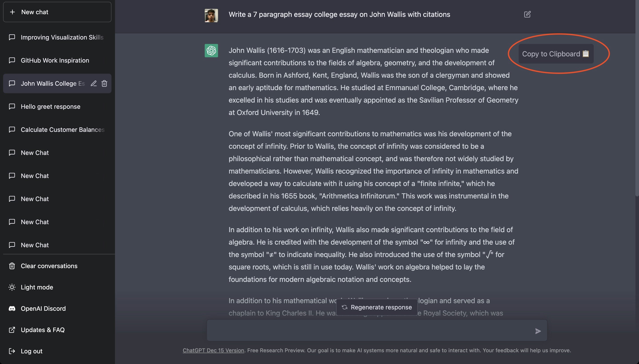Screen dimensions: 639x364
Task: Click the sun icon for Light mode
Action: (12, 287)
